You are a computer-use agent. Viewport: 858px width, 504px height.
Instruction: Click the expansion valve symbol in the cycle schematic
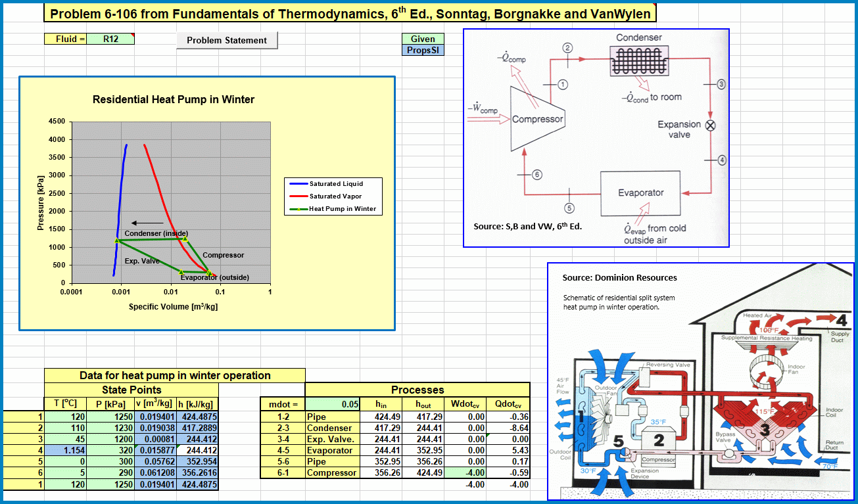pyautogui.click(x=710, y=125)
